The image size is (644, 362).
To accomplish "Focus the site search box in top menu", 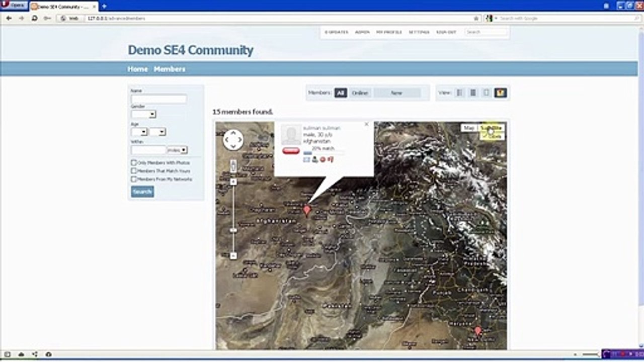I will 486,32.
